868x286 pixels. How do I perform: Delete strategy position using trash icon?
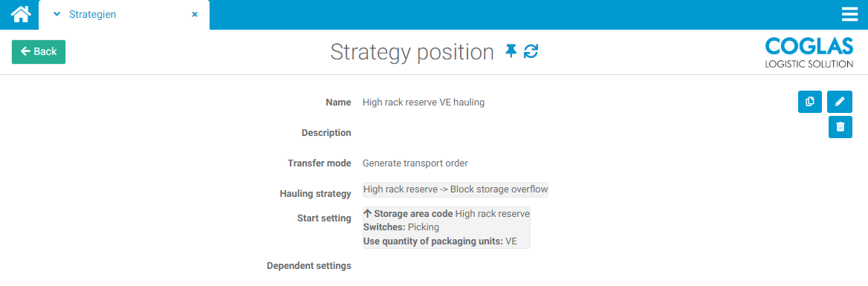click(x=841, y=127)
